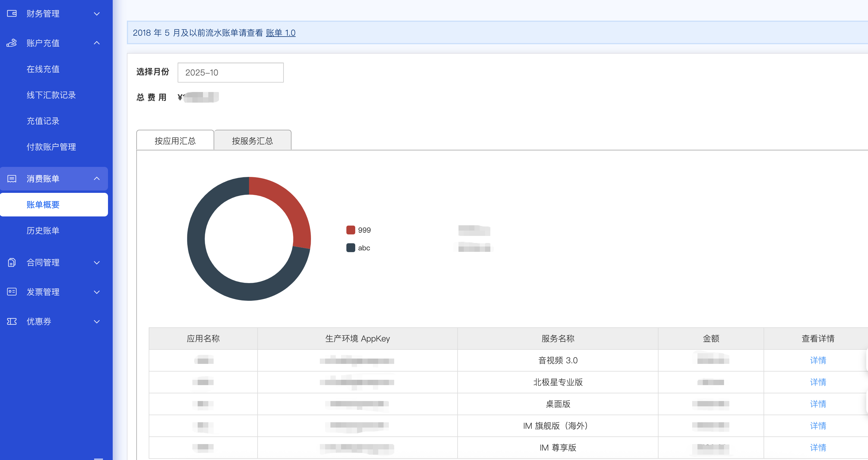Open the 账单 1.0 link
The image size is (868, 460).
(280, 33)
